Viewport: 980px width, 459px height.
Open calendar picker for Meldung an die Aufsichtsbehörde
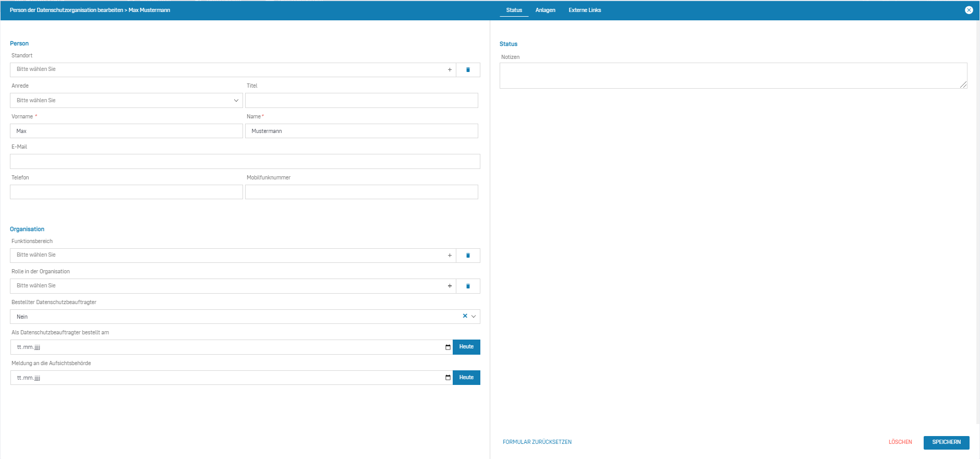tap(447, 378)
